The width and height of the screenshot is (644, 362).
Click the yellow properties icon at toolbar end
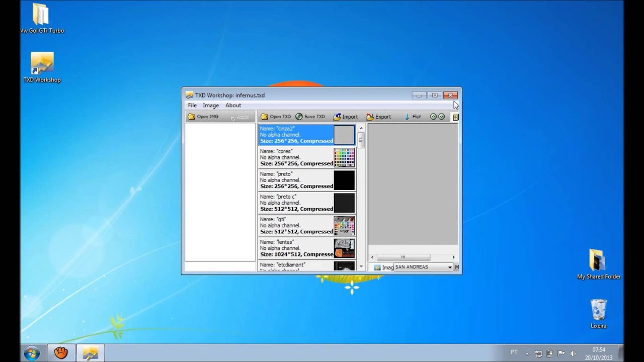pyautogui.click(x=455, y=117)
